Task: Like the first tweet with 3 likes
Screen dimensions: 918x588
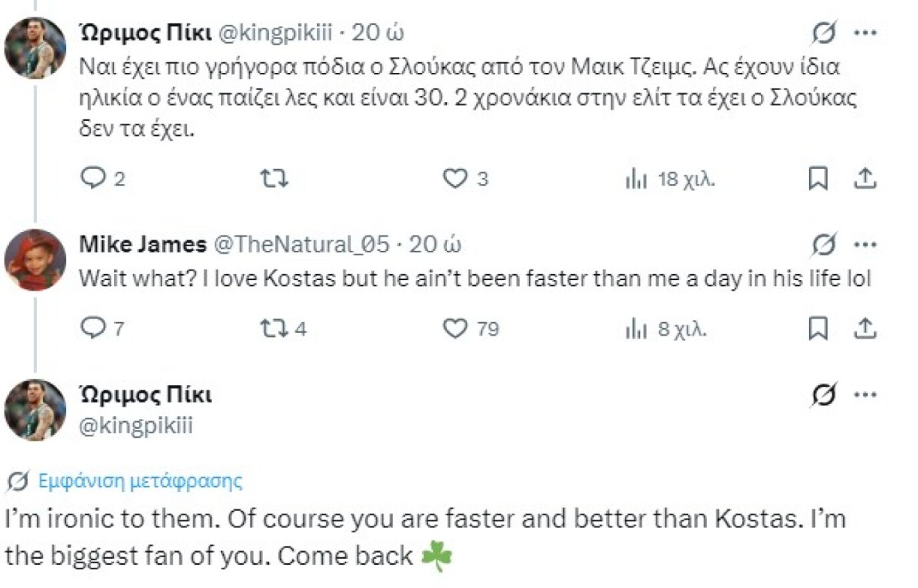Action: 455,179
